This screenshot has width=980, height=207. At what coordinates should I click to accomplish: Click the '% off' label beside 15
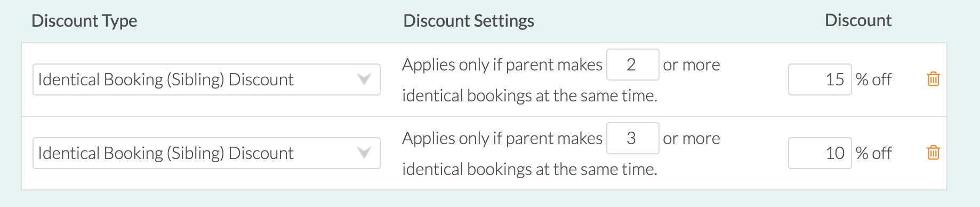[873, 79]
